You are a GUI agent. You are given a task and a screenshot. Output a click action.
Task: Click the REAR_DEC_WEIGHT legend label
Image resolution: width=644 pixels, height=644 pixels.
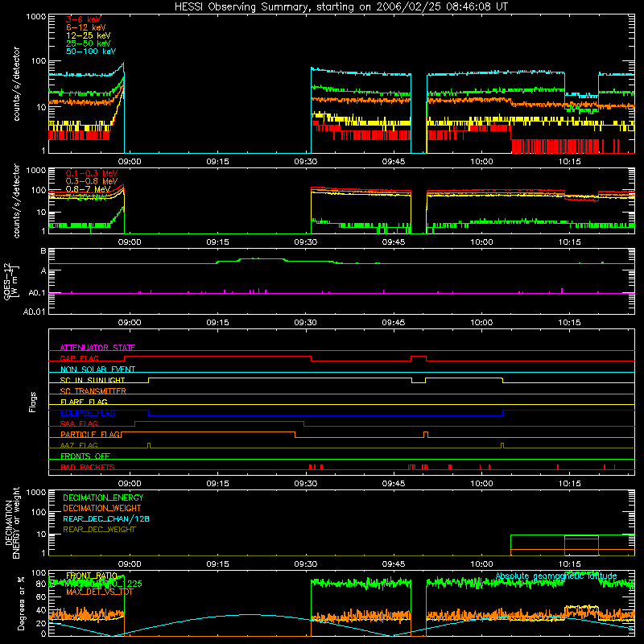pos(99,530)
